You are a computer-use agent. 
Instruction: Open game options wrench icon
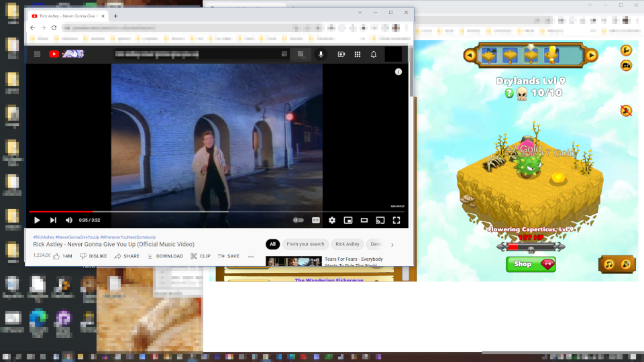626,50
